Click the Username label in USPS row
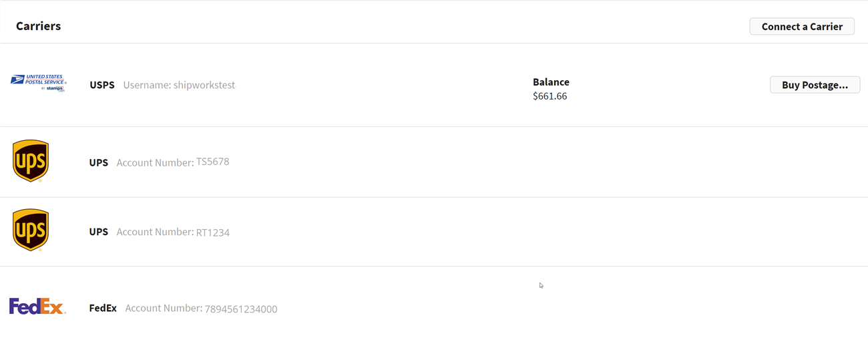 click(147, 85)
